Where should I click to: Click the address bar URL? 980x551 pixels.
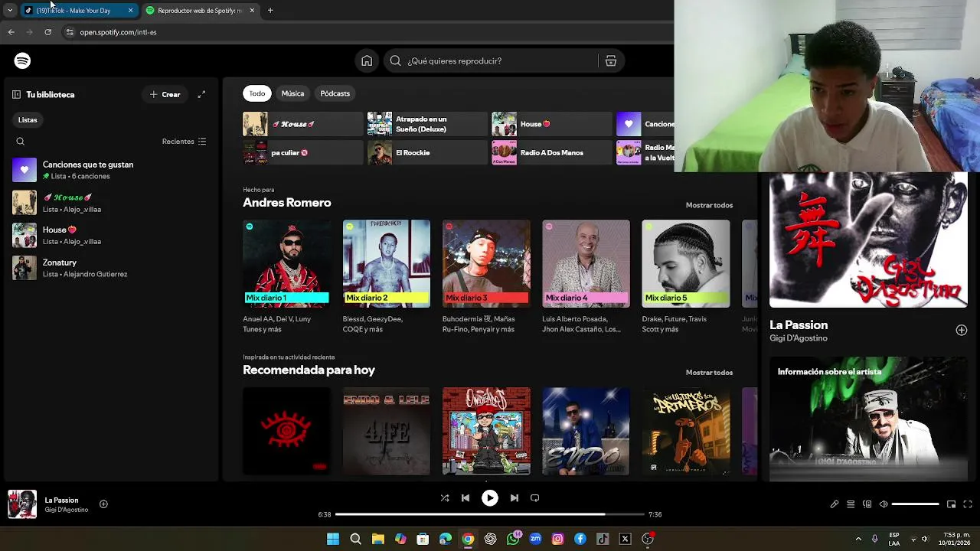[118, 32]
